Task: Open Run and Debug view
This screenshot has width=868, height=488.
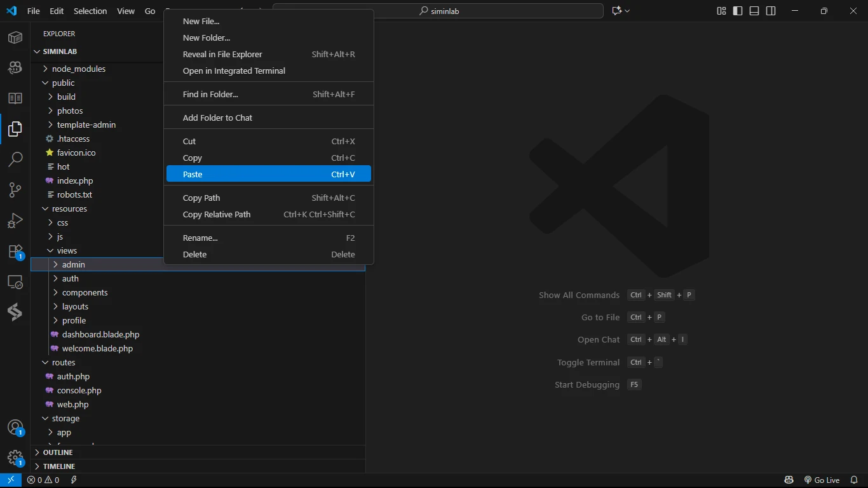Action: 15,220
